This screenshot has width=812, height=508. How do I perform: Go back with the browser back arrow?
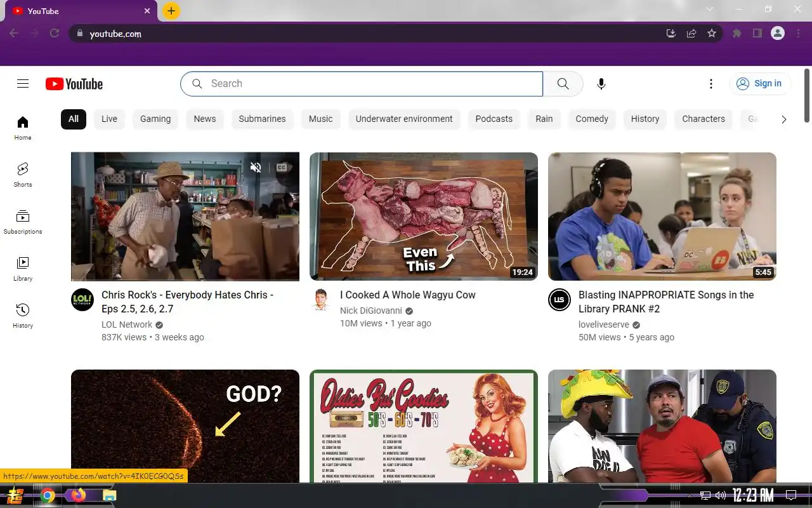pos(14,34)
